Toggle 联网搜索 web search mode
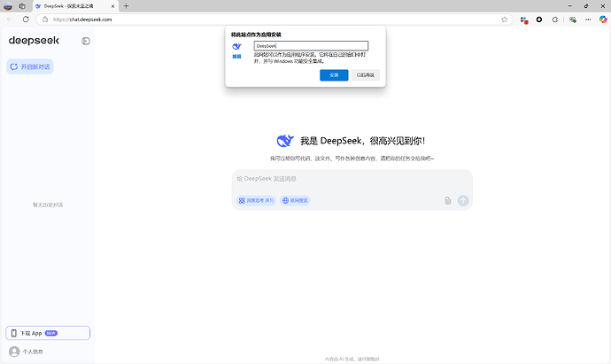Screen dimensions: 611x364 pyautogui.click(x=295, y=200)
